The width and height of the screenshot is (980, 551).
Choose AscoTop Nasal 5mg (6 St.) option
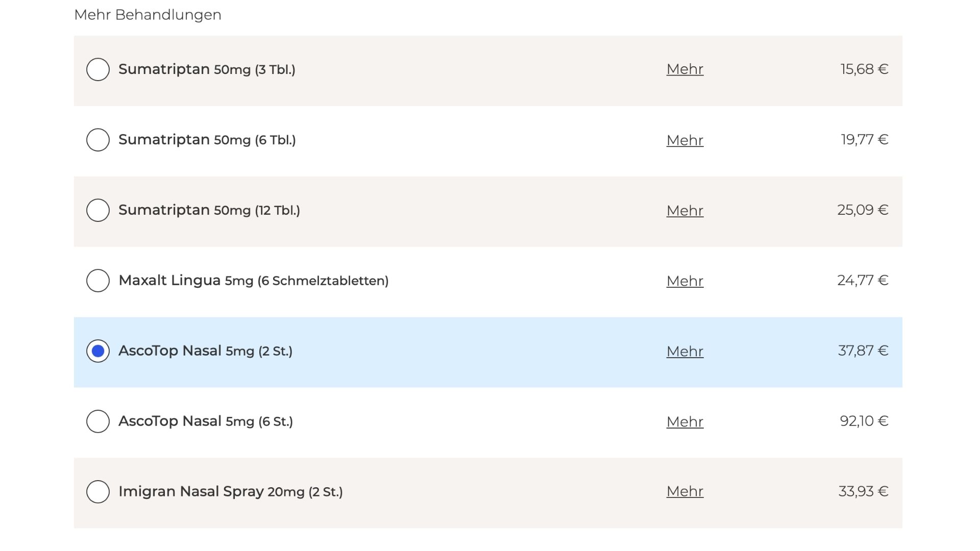tap(98, 421)
